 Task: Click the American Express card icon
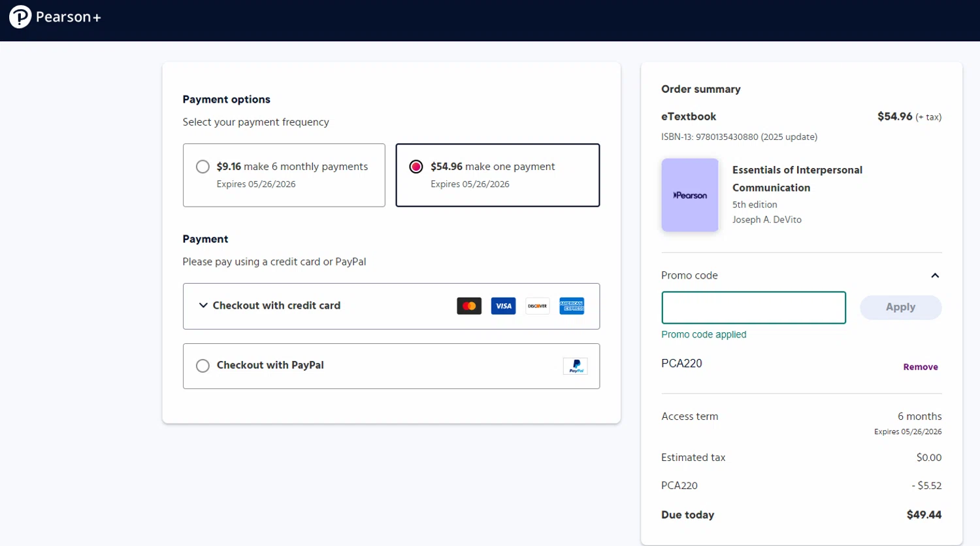[x=572, y=306]
